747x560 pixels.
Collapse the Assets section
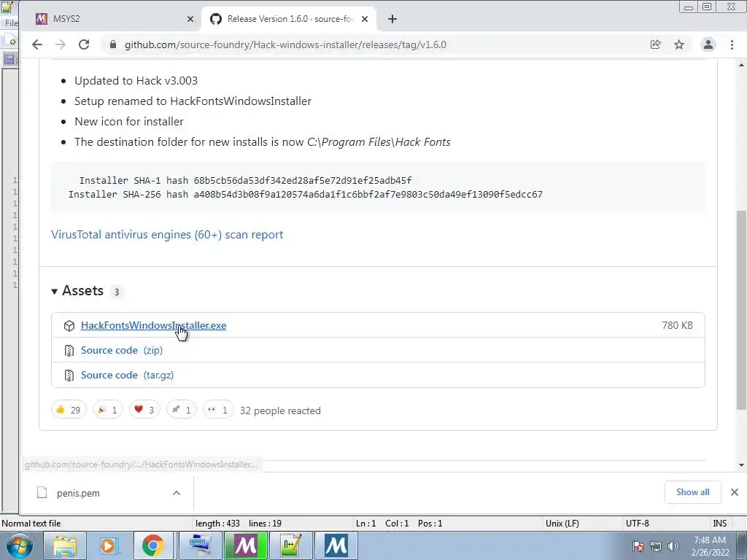54,291
